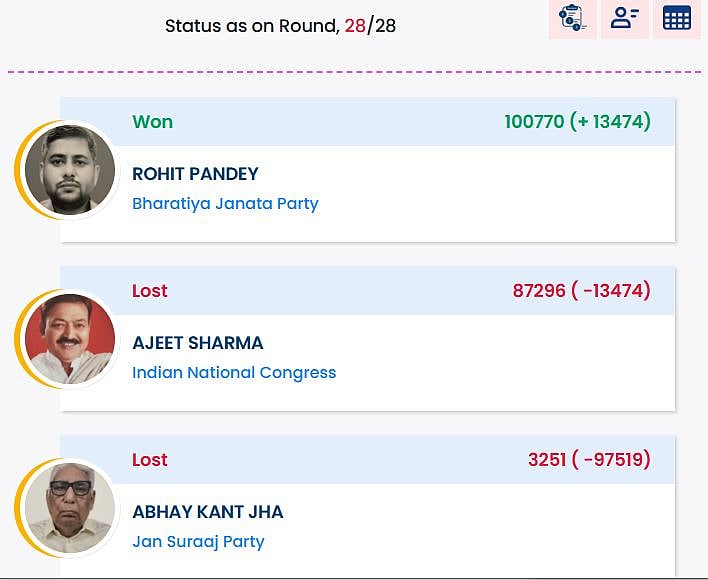
Task: Open the Bharatiya Janata Party link
Action: (225, 204)
